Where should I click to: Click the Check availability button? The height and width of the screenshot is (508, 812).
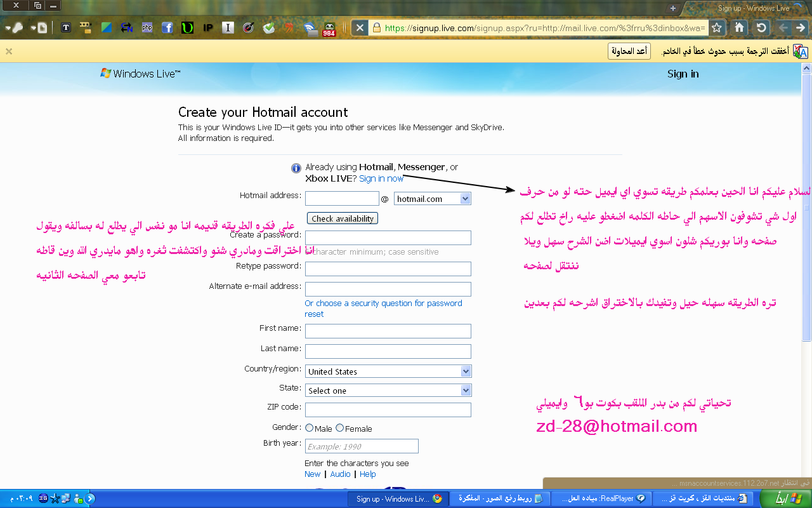click(x=343, y=218)
